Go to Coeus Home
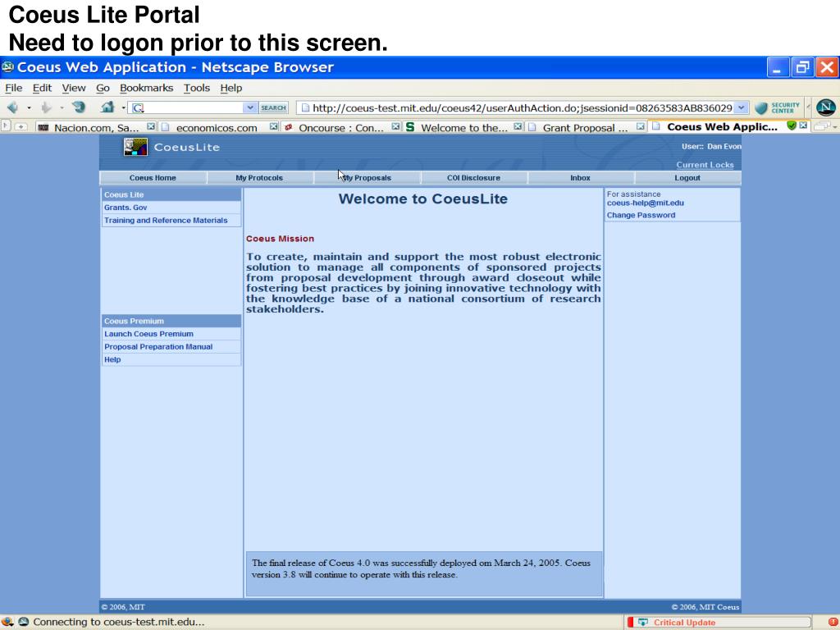Viewport: 840px width, 630px height. (153, 178)
